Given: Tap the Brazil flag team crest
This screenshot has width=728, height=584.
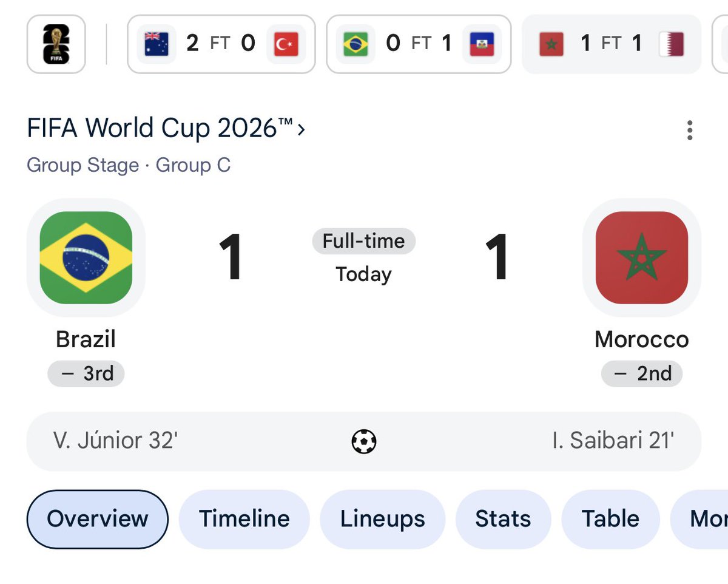Looking at the screenshot, I should [x=86, y=257].
